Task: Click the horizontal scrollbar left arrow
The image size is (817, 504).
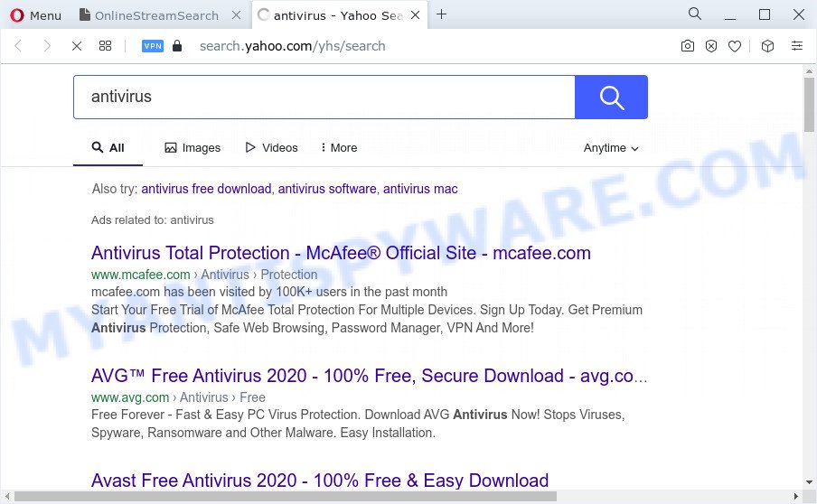Action: 7,497
